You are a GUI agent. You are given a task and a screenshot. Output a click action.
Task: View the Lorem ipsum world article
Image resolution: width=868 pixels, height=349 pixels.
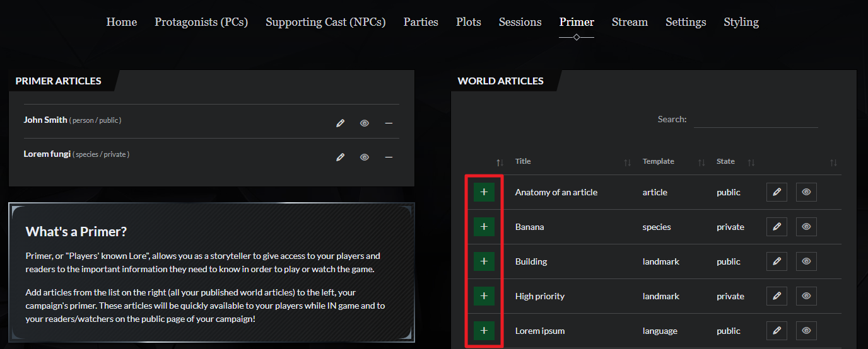(x=806, y=331)
